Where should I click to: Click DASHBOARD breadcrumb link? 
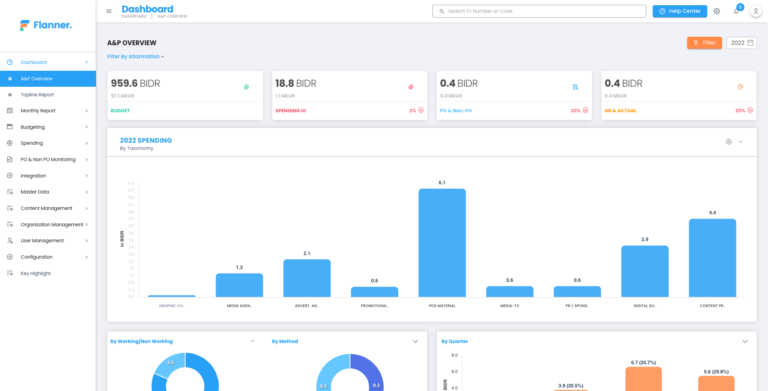134,16
